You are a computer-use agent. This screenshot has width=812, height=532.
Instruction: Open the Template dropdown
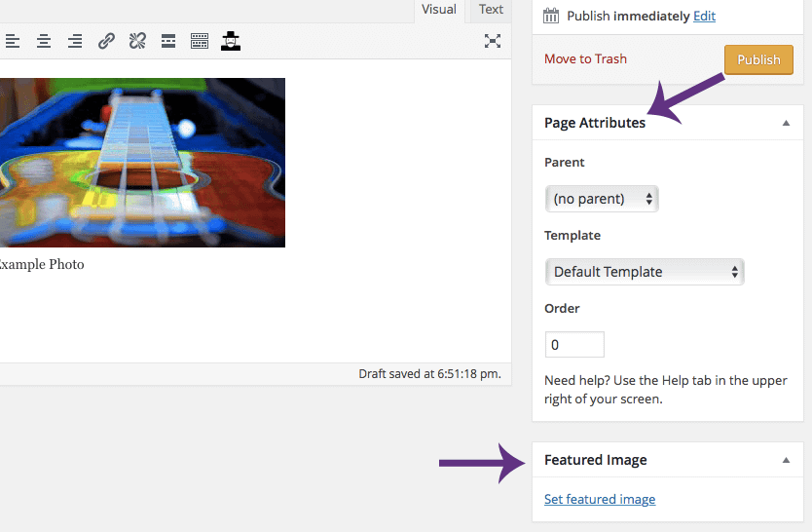645,272
